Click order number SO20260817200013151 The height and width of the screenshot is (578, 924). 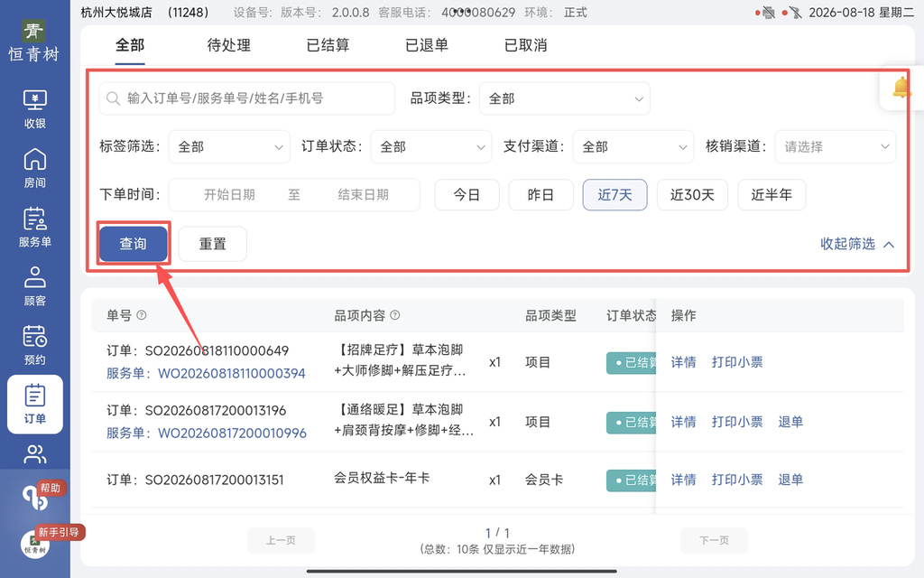point(215,480)
